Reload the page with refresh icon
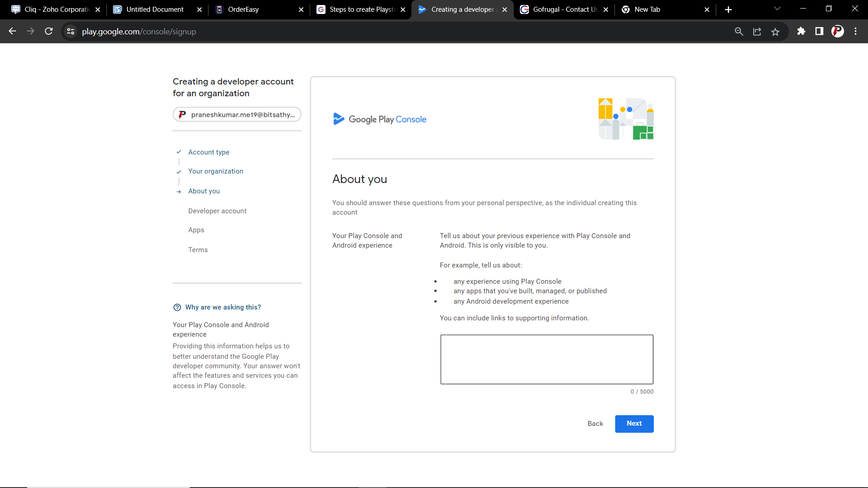The height and width of the screenshot is (488, 868). pyautogui.click(x=49, y=31)
